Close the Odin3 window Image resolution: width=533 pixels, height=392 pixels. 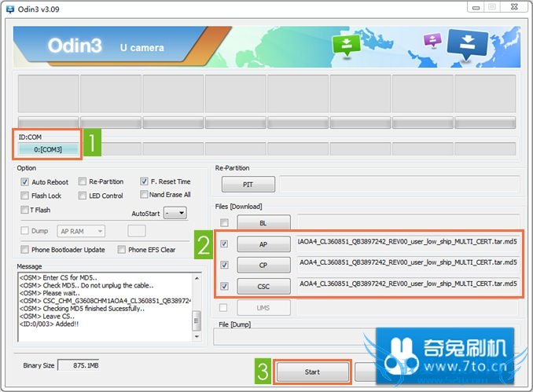pyautogui.click(x=515, y=7)
